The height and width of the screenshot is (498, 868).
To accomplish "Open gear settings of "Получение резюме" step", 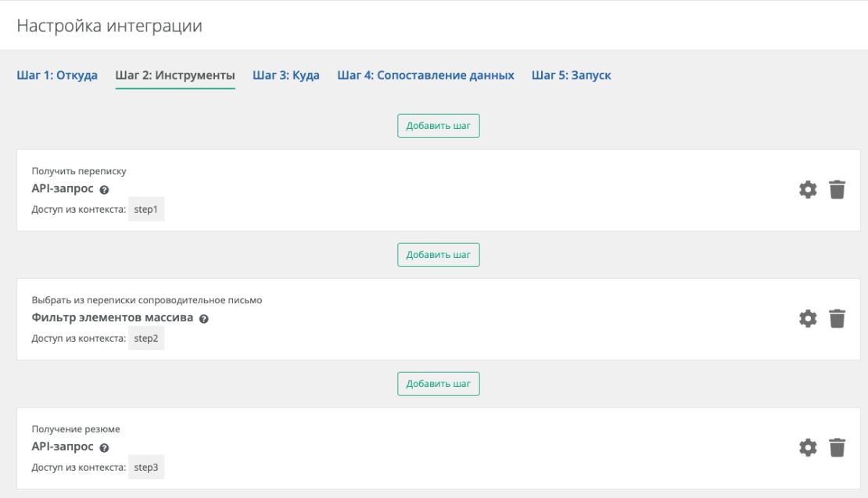I will pyautogui.click(x=807, y=448).
